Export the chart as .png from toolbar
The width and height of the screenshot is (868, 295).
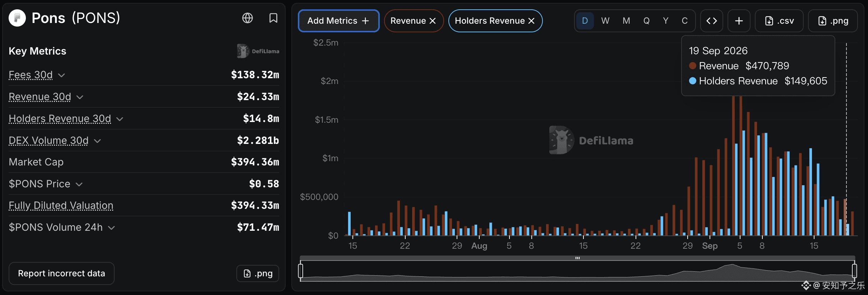(x=833, y=21)
